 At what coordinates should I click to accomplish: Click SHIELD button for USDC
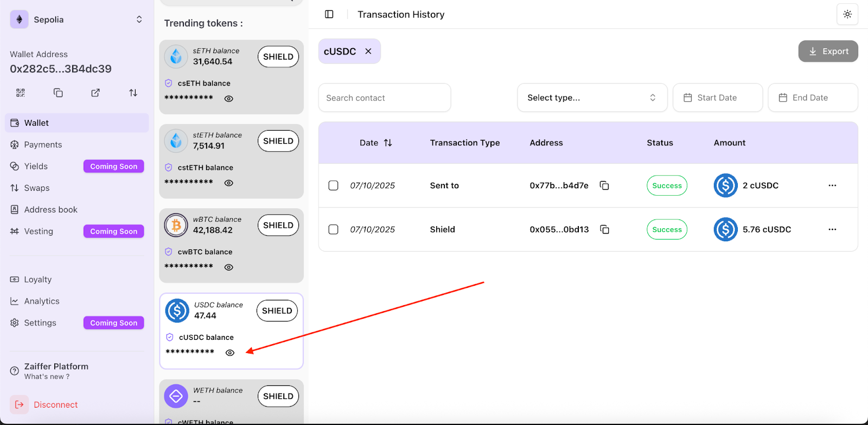coord(277,311)
